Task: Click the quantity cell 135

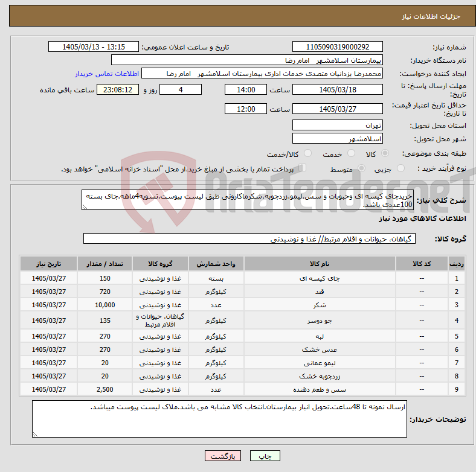Action: point(105,321)
